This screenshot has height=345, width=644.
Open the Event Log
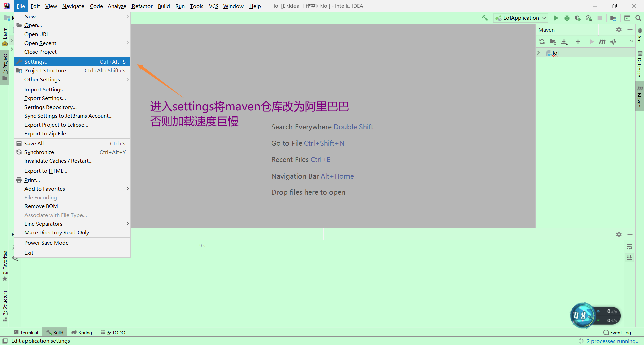click(617, 332)
